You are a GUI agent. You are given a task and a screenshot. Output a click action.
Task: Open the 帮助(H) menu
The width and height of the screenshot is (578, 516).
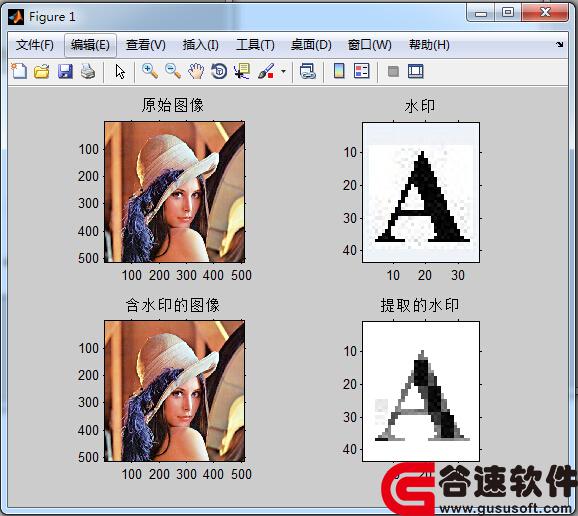429,45
